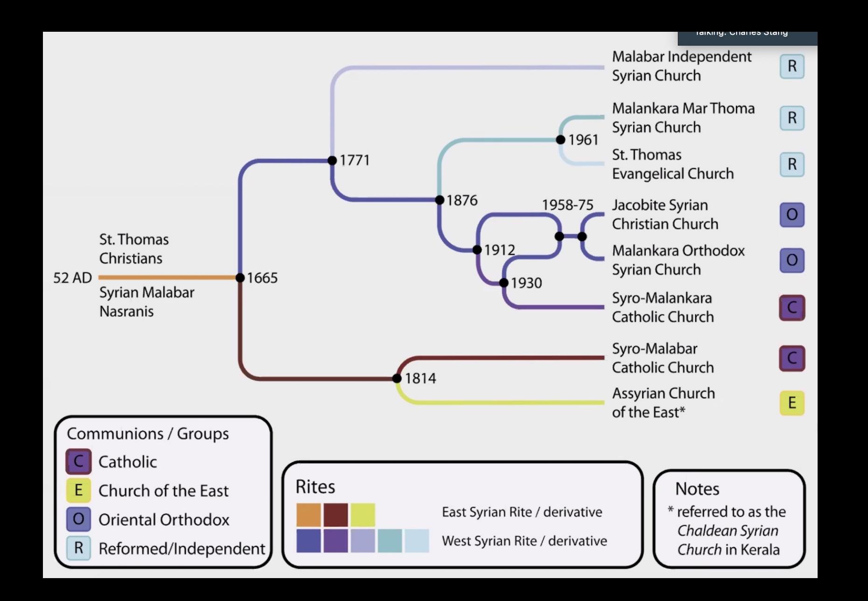Click the yellow swatch in Rites legend

pos(363,515)
